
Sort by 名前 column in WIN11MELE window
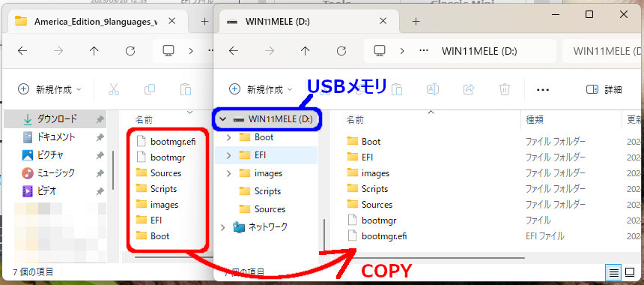point(354,120)
